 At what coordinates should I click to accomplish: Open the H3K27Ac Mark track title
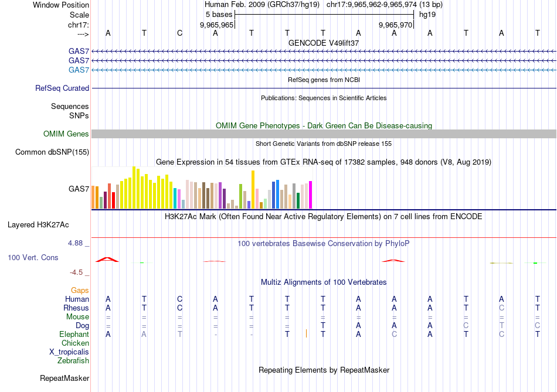pos(324,217)
